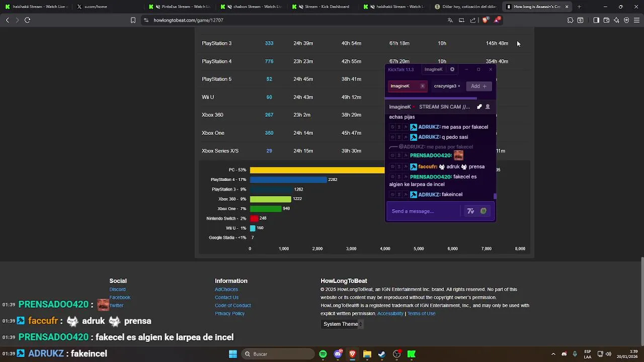
Task: Open the Code of Conduct link
Action: click(x=233, y=306)
